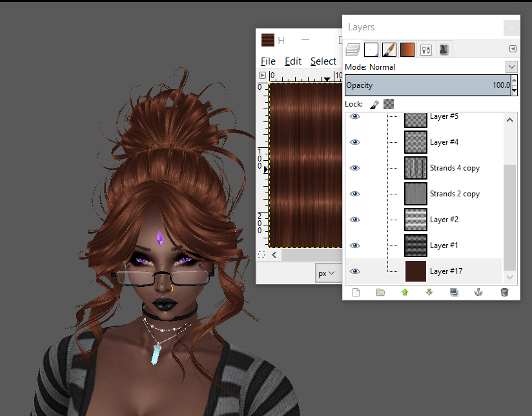
Task: Hide the Strands 4 copy layer
Action: [355, 168]
